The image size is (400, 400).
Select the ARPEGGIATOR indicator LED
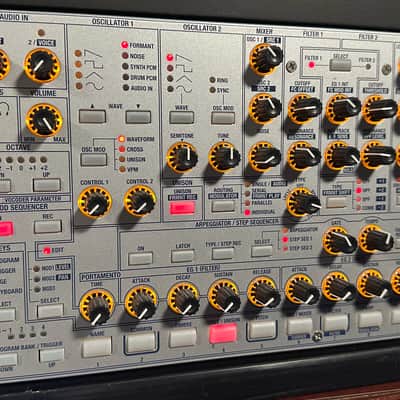[x=285, y=231]
